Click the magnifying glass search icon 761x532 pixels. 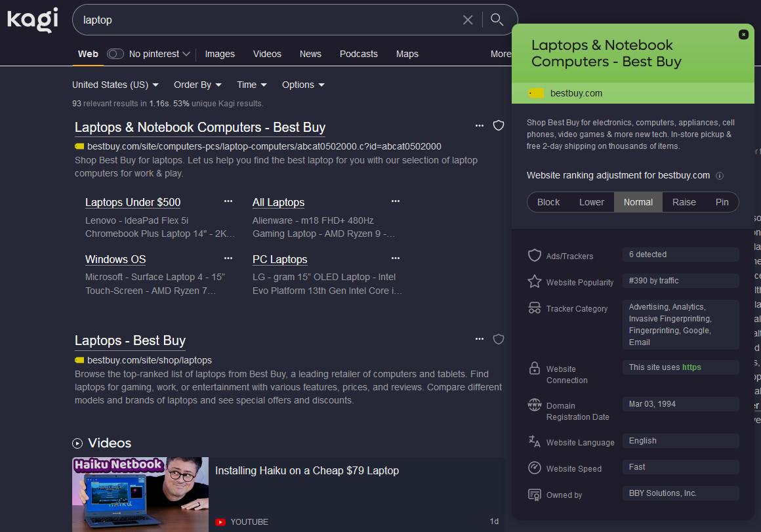point(497,20)
